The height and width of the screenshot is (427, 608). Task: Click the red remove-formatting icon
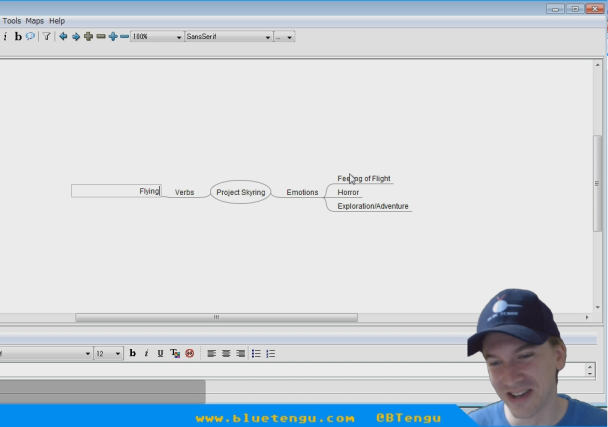[x=190, y=353]
